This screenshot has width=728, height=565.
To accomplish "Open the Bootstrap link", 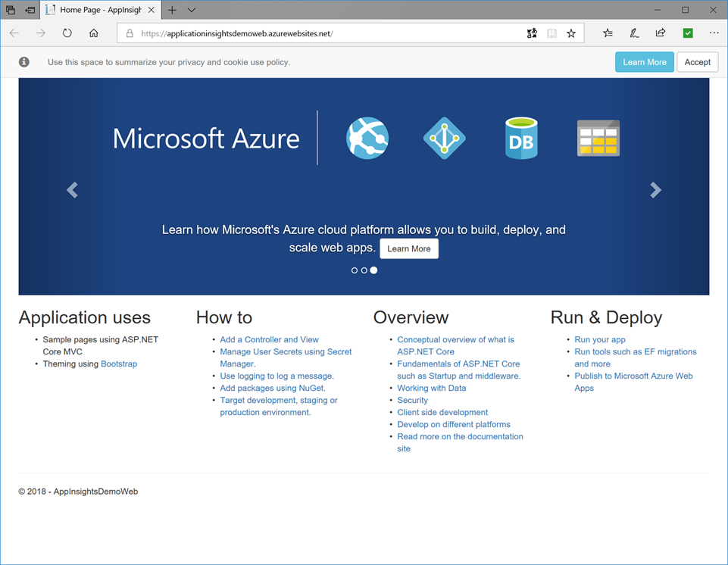I will click(x=119, y=364).
